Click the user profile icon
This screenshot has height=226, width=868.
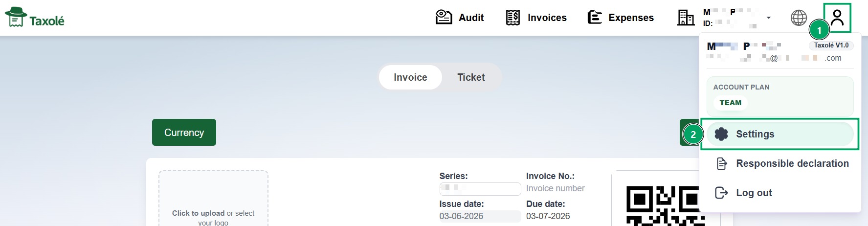point(837,18)
